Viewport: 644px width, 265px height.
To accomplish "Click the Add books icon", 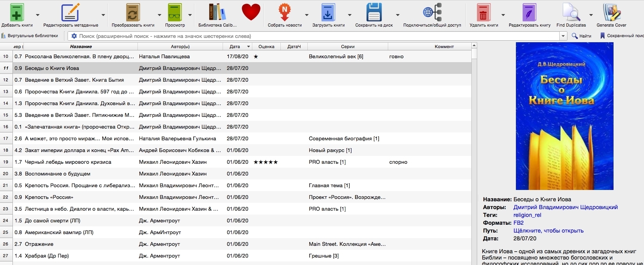I will coord(17,13).
